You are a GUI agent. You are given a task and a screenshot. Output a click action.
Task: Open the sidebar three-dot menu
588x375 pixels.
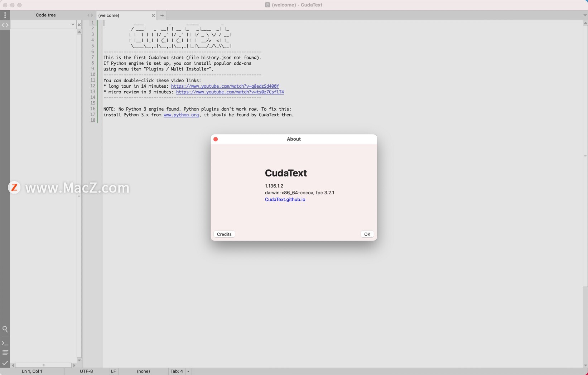pyautogui.click(x=5, y=15)
